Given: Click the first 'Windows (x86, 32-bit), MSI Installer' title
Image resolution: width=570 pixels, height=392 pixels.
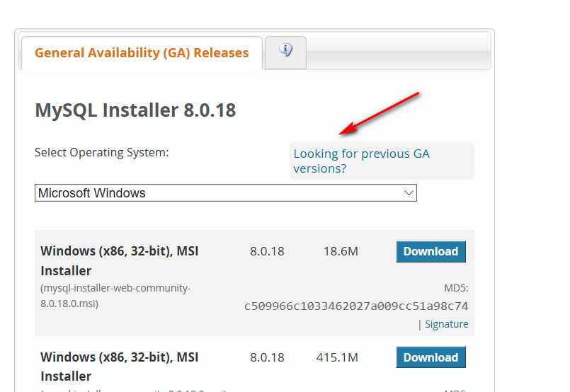Looking at the screenshot, I should pyautogui.click(x=120, y=261).
